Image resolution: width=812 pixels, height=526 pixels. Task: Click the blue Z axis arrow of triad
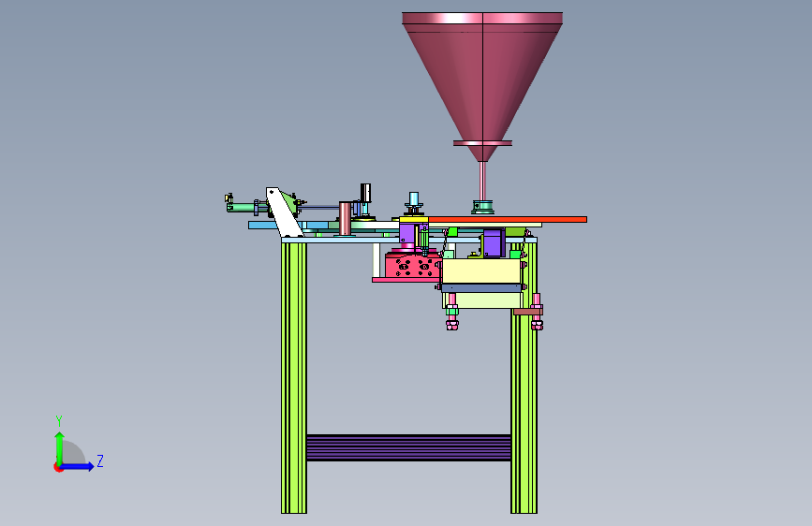click(78, 466)
